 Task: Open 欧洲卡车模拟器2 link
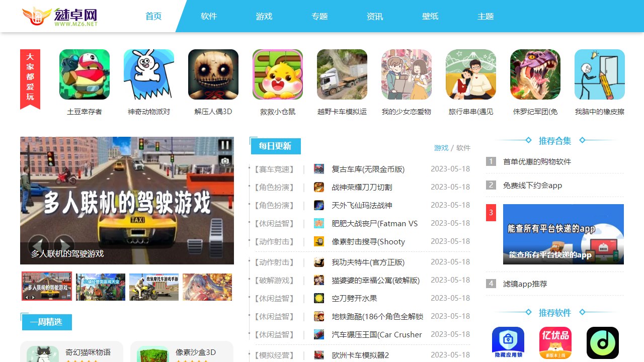(360, 355)
